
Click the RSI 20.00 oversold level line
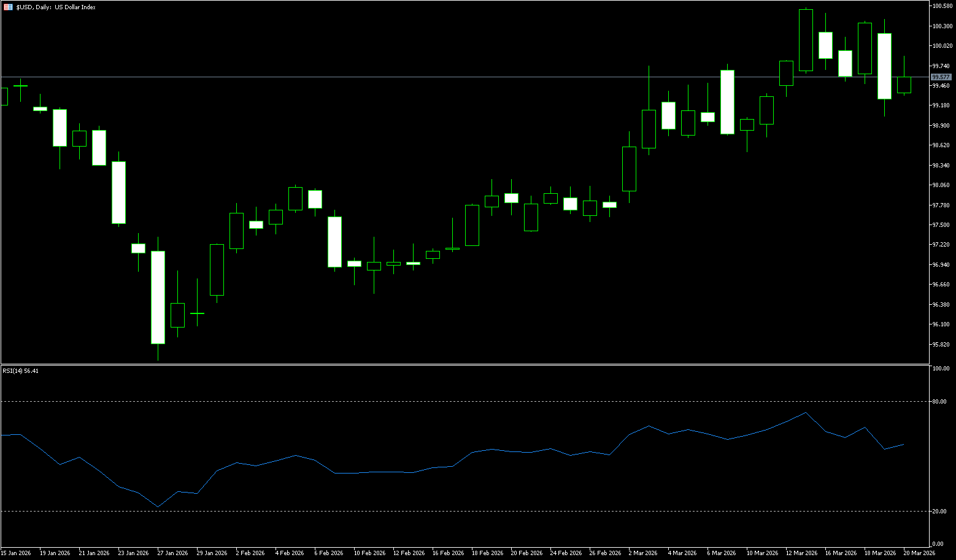pyautogui.click(x=430, y=511)
